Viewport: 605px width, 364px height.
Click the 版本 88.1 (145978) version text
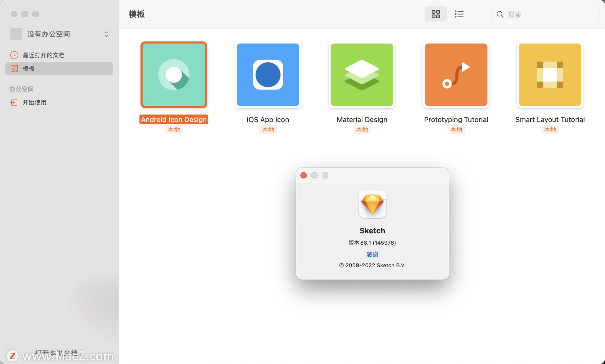coord(372,243)
